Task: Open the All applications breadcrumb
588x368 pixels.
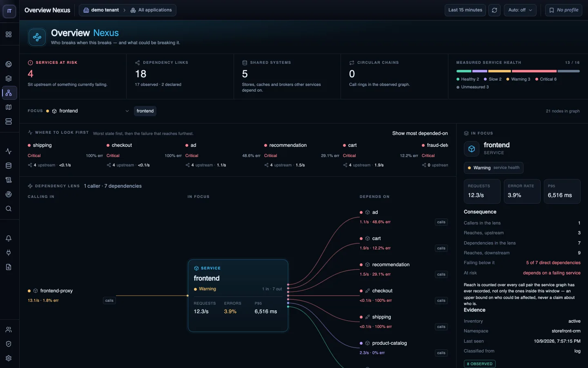Action: click(151, 10)
